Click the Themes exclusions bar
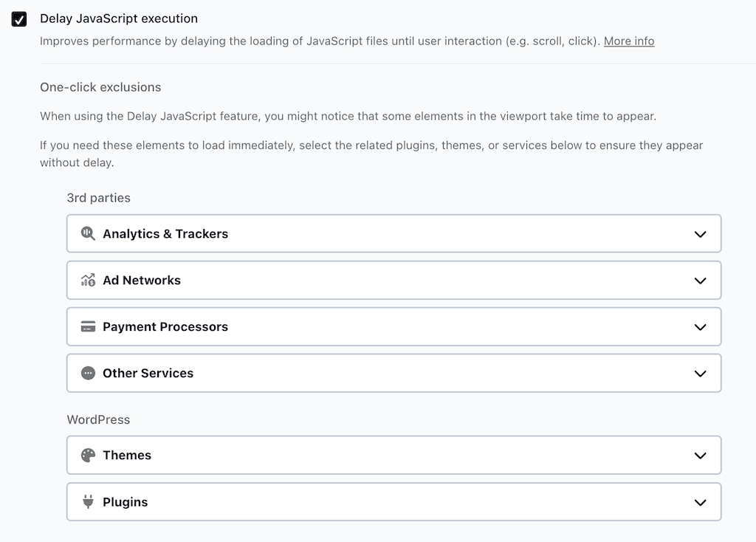 [x=394, y=455]
